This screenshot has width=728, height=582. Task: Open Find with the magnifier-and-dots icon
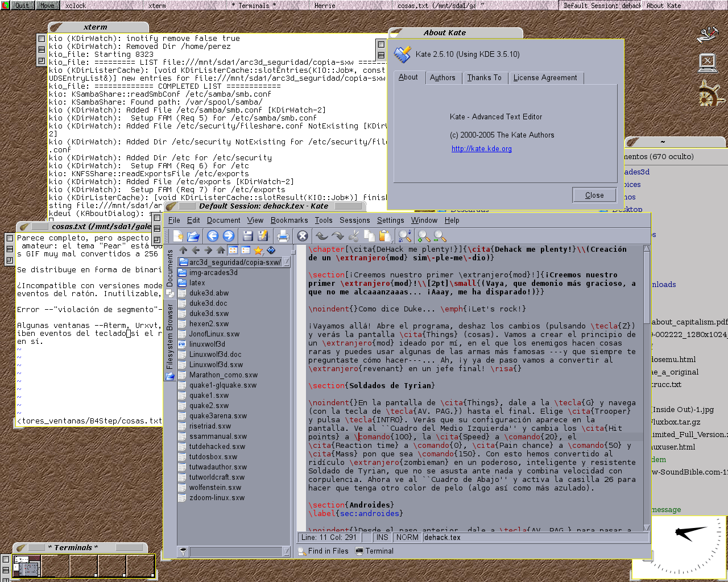tap(405, 236)
